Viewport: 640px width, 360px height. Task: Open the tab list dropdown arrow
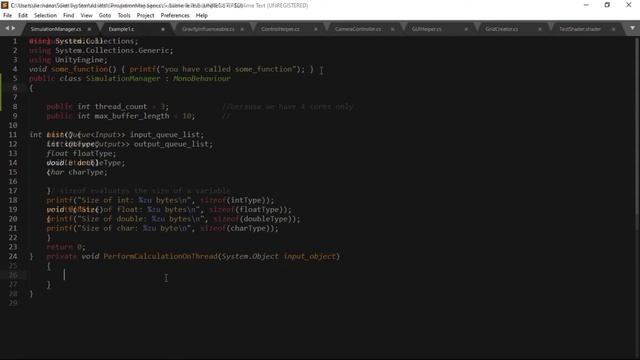632,28
